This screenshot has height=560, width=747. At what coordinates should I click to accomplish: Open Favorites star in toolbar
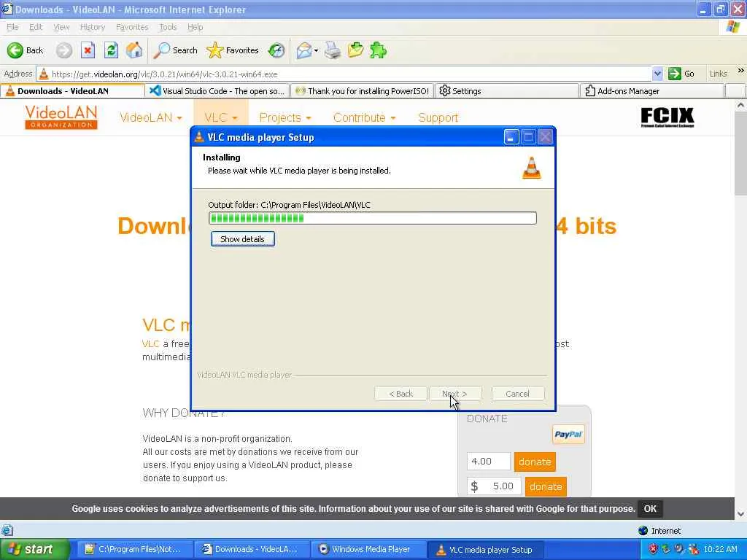click(x=215, y=50)
